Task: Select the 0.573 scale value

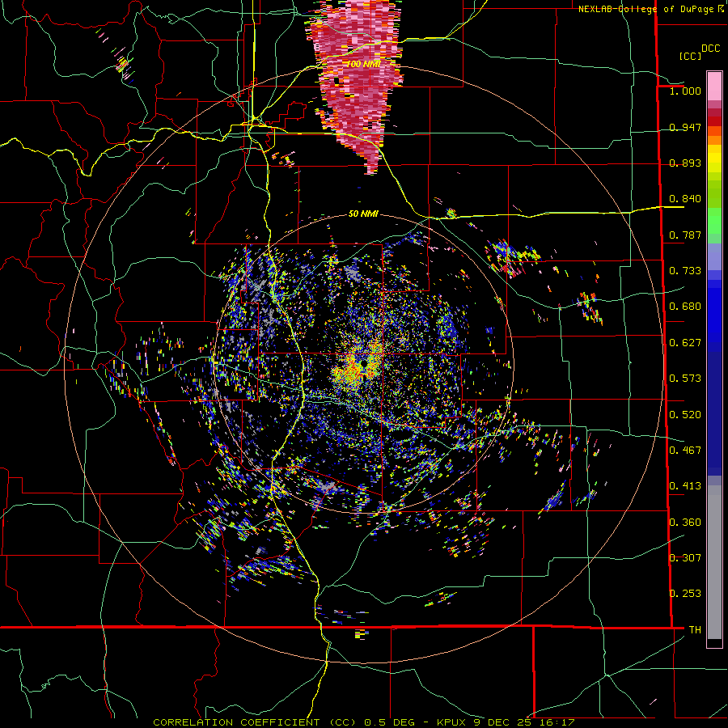Action: 685,379
